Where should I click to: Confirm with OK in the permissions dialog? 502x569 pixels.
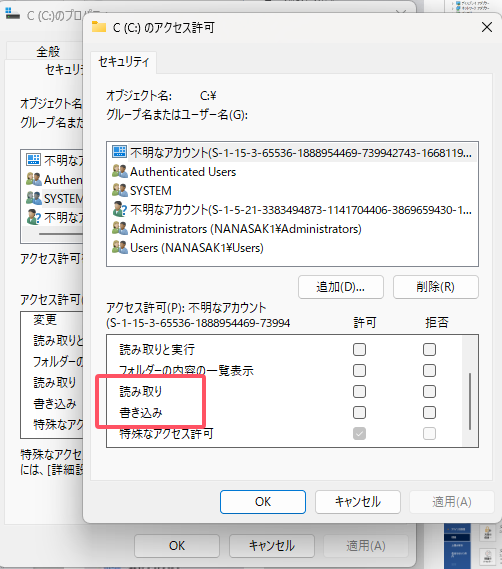[263, 502]
